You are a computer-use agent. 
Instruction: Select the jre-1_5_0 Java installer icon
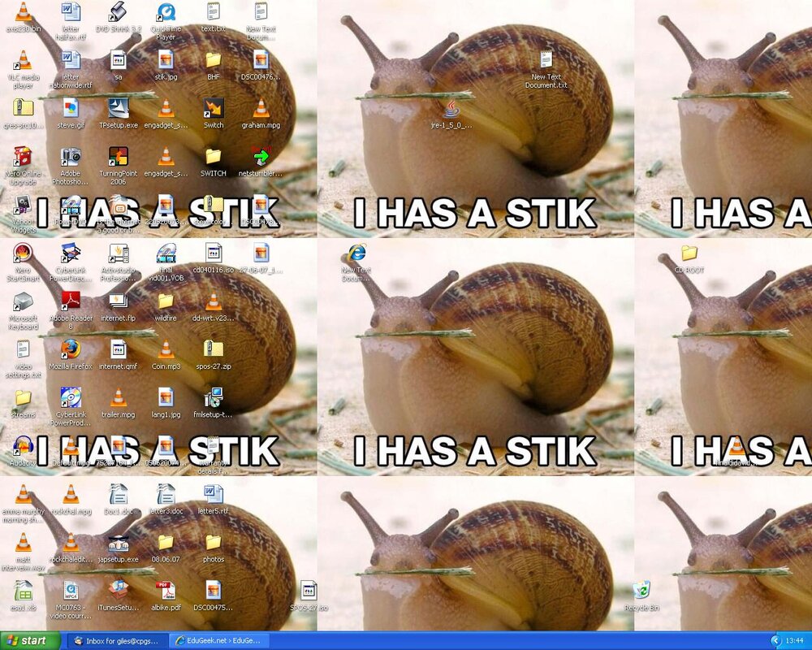[x=451, y=108]
